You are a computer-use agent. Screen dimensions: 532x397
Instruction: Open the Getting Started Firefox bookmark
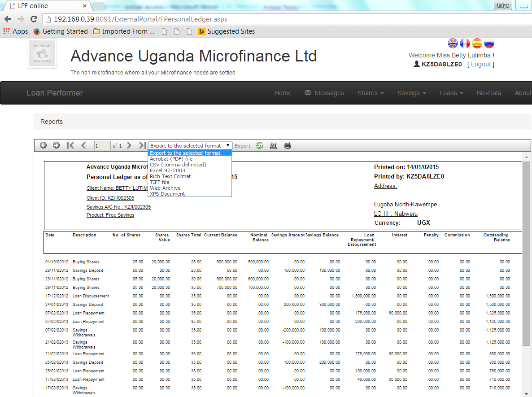(x=61, y=31)
